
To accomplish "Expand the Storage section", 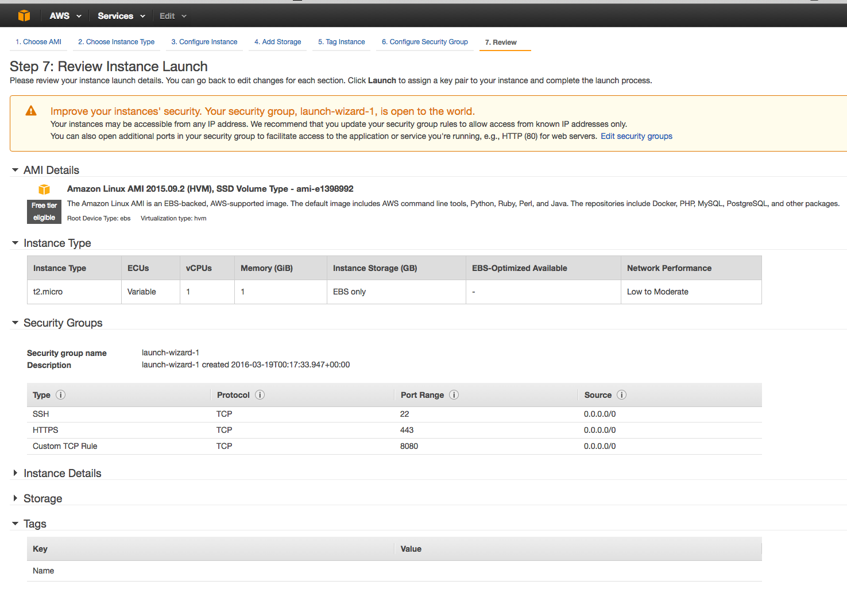I will pos(15,498).
